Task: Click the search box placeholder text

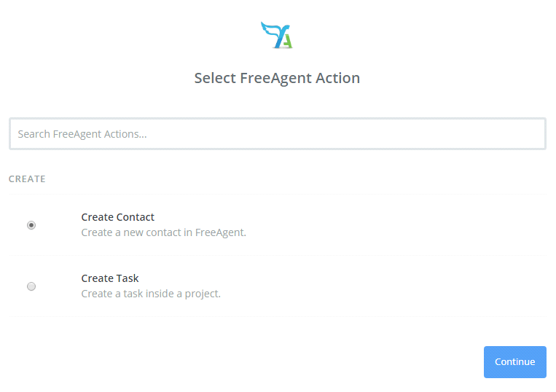Action: pos(82,134)
